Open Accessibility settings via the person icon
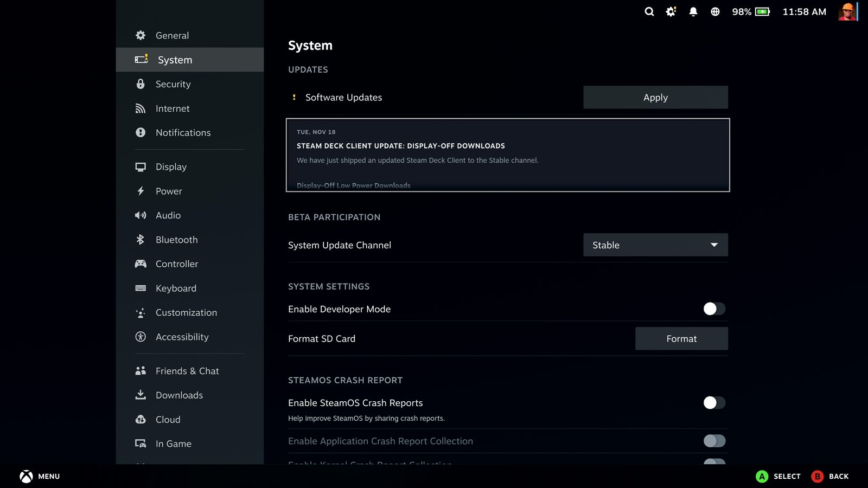Image resolution: width=868 pixels, height=488 pixels. tap(140, 337)
